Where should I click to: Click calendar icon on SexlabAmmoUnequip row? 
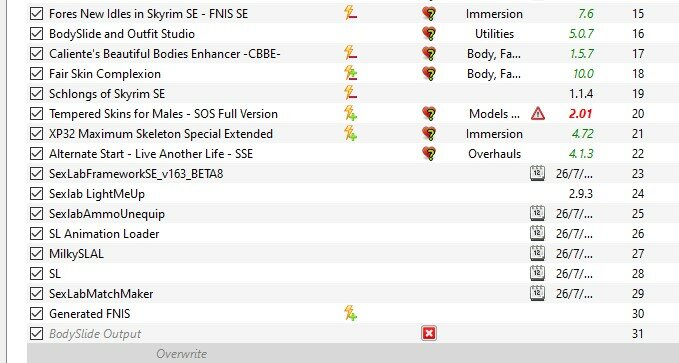coord(537,213)
